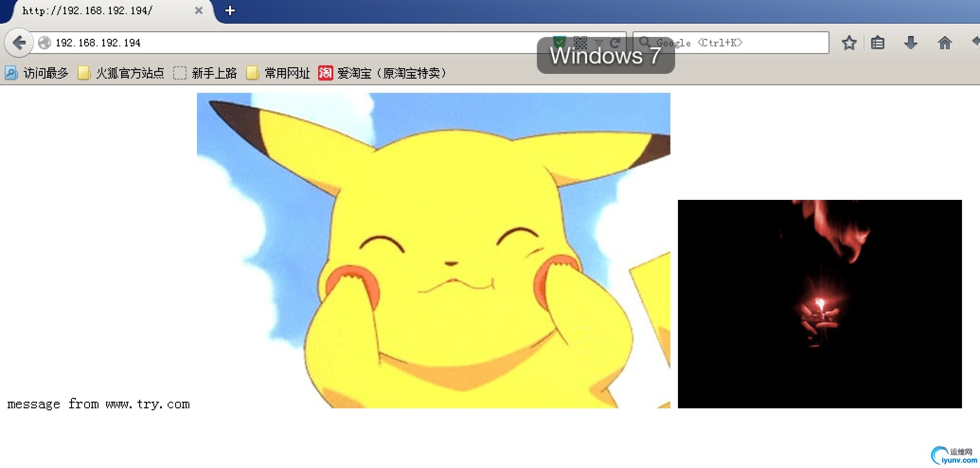Click inside the address bar
Viewport: 980px width, 468px height.
pos(284,43)
